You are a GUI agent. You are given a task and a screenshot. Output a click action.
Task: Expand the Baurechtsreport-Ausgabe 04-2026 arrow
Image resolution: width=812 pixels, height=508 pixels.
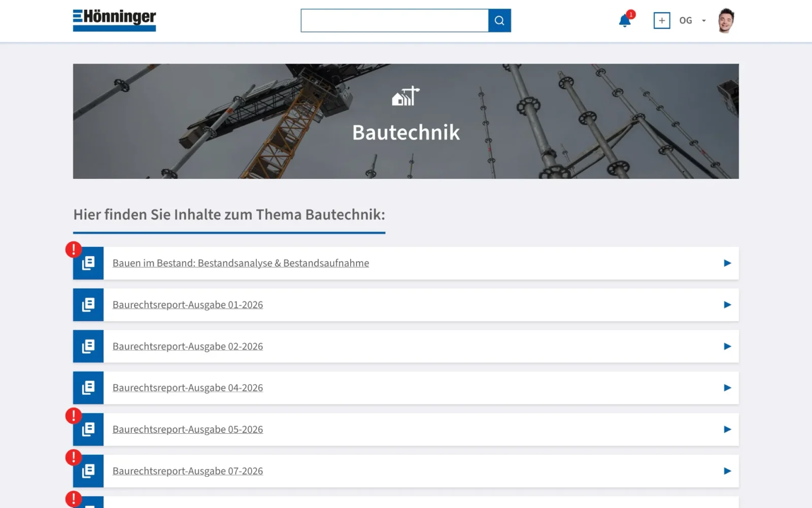(x=727, y=388)
